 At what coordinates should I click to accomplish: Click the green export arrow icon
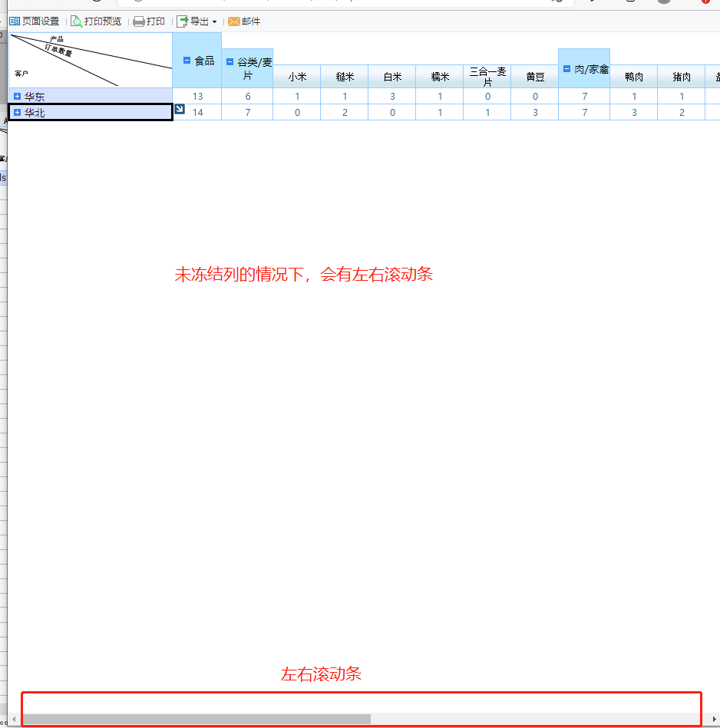click(183, 21)
